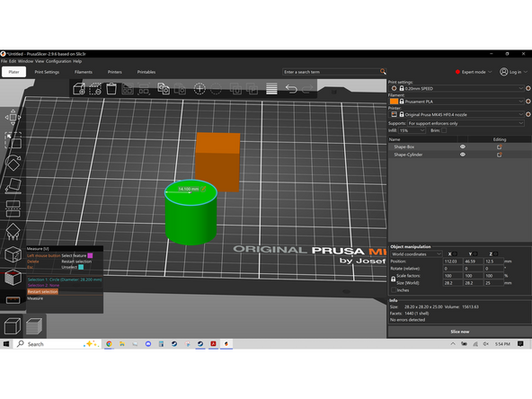Select the Seam painting tool
The width and height of the screenshot is (532, 399).
pyautogui.click(x=13, y=254)
